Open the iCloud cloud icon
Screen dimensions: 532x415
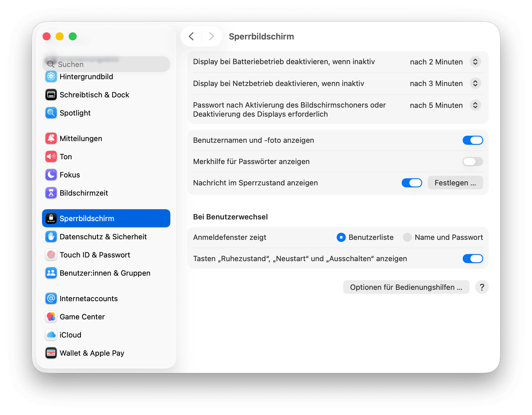coord(51,335)
